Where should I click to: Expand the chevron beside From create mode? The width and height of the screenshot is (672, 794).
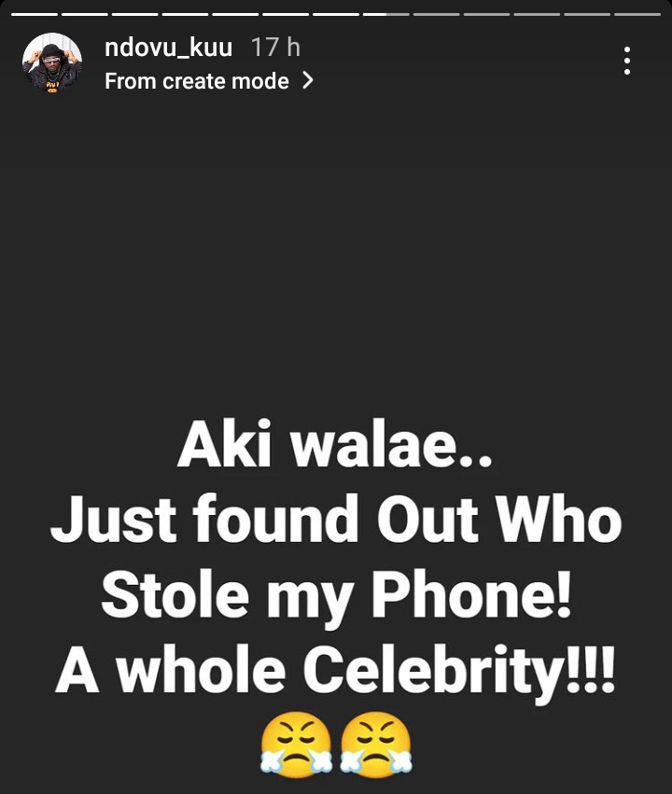pos(307,80)
